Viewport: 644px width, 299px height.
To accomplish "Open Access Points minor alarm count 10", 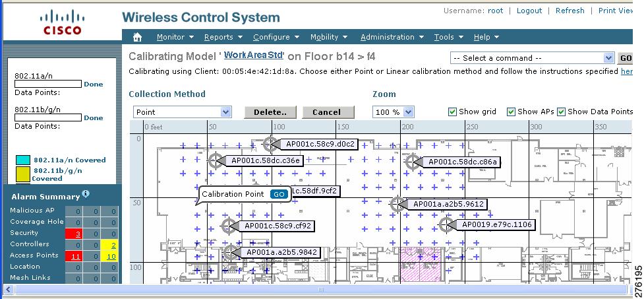I will coord(111,256).
